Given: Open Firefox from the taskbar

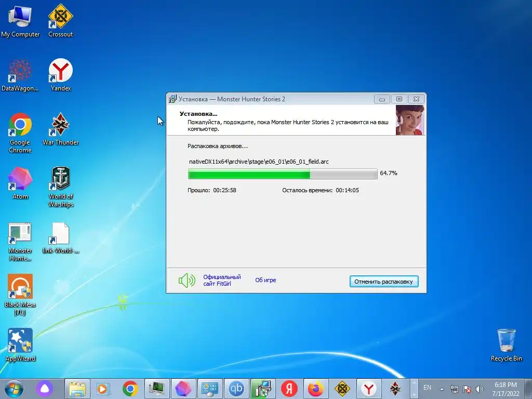Looking at the screenshot, I should point(315,389).
